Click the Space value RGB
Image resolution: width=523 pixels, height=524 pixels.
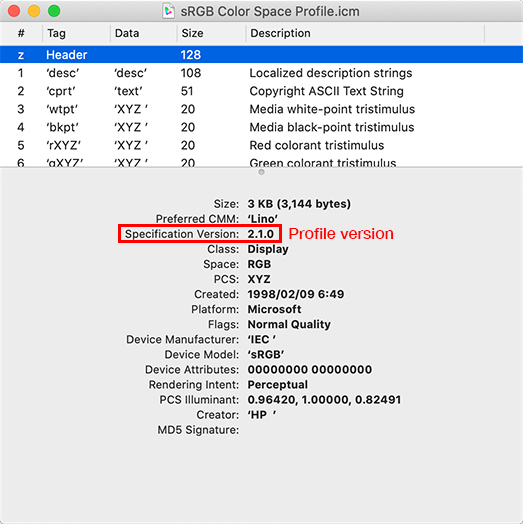tap(259, 264)
